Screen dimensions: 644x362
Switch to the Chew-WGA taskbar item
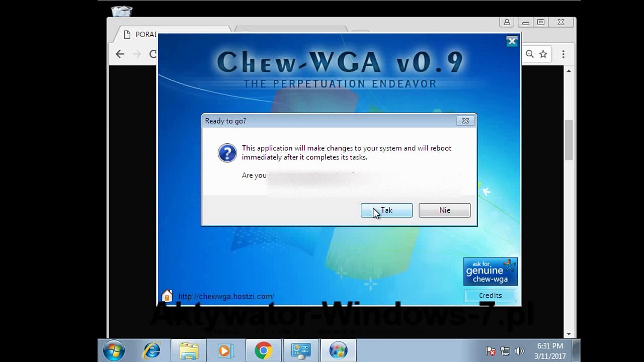coord(338,350)
